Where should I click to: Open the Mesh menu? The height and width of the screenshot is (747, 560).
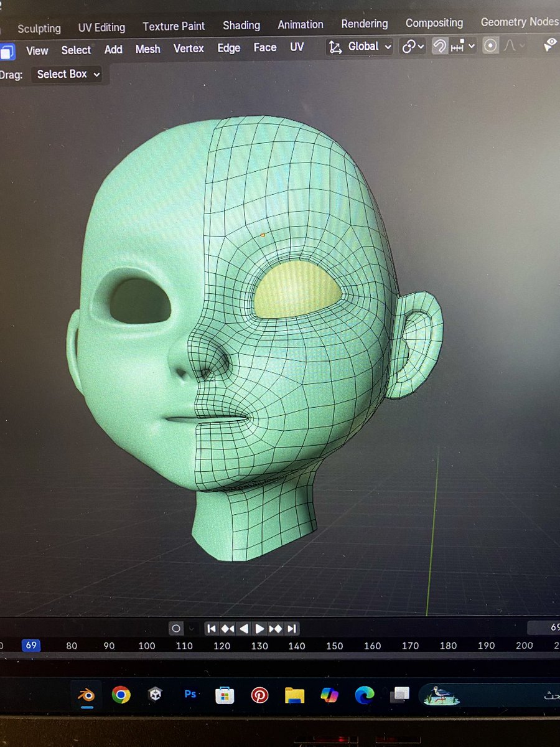[147, 49]
